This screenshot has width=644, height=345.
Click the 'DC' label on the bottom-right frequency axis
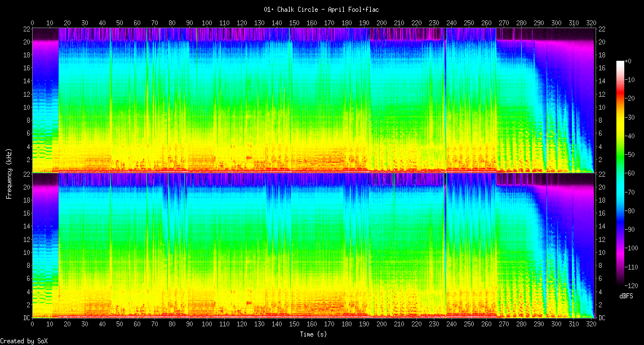[601, 317]
